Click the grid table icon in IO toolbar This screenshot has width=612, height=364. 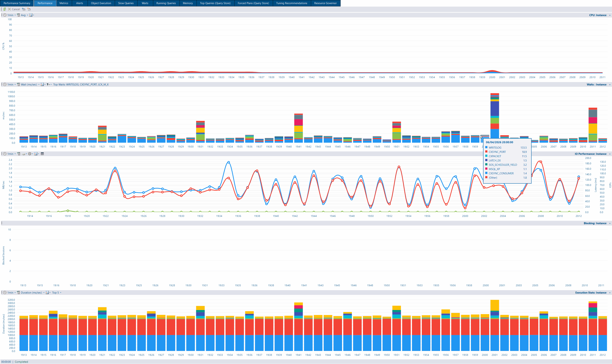[42, 154]
